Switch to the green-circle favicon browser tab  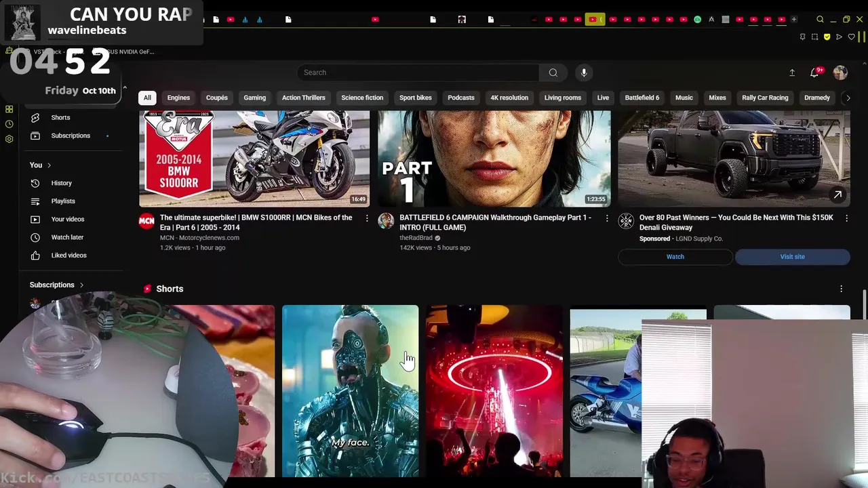(x=697, y=19)
